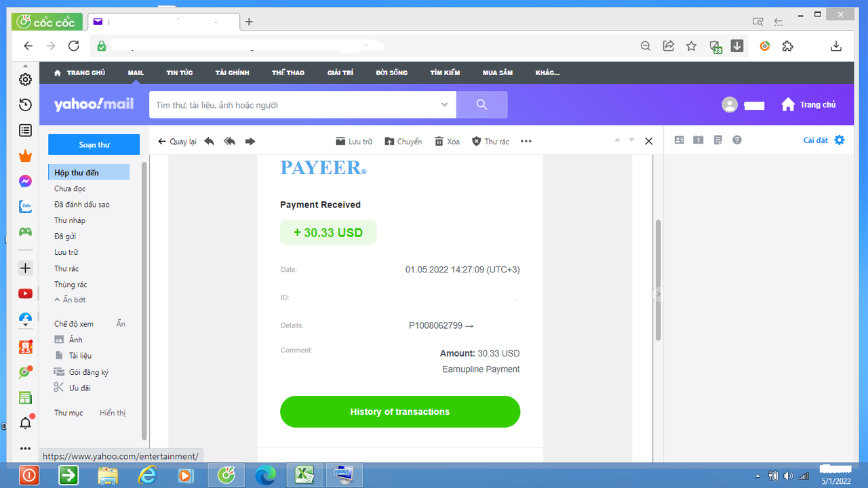Open new browser tab plus button

[x=249, y=22]
